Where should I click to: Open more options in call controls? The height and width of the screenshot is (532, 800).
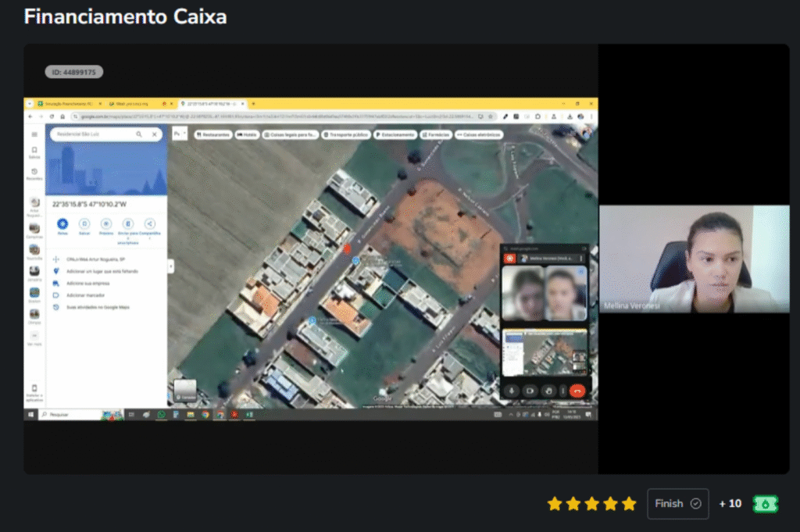562,391
